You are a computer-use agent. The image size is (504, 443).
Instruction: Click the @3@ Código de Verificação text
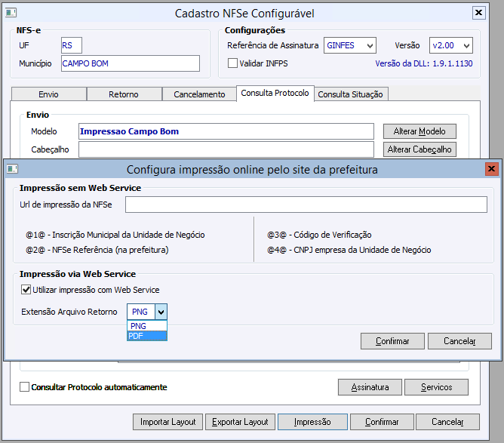(x=319, y=235)
